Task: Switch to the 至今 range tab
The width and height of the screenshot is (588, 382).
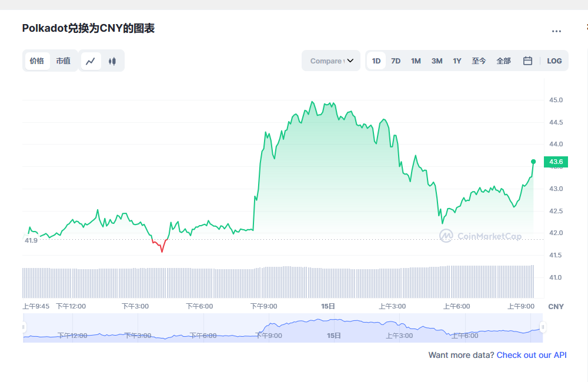Action: coord(479,61)
